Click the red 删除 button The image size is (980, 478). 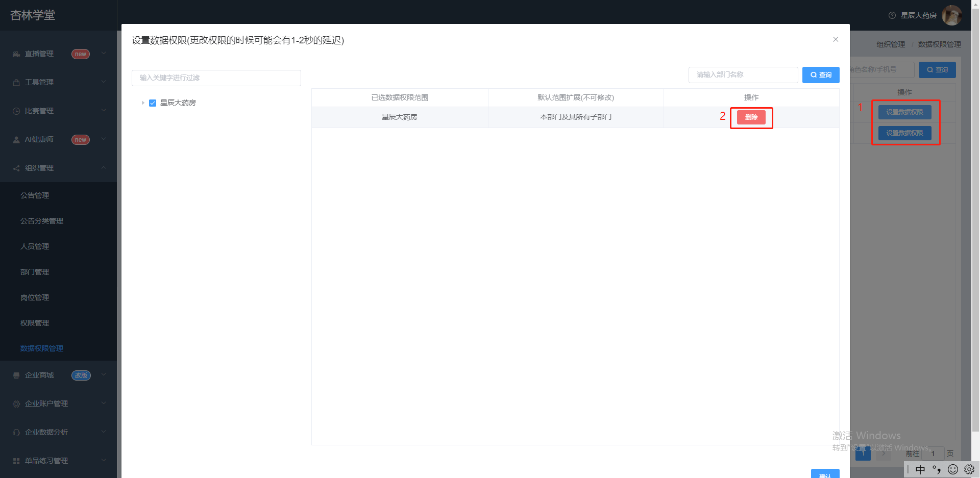[751, 117]
